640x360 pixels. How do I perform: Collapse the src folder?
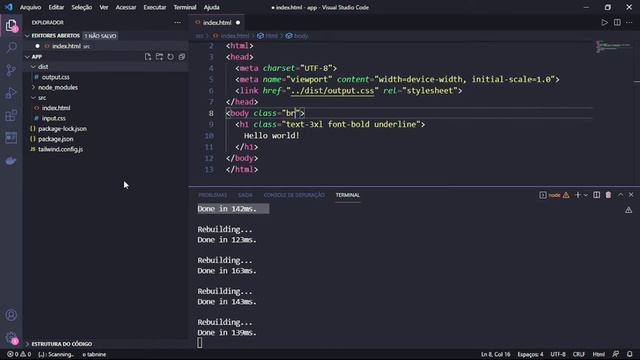[x=33, y=98]
